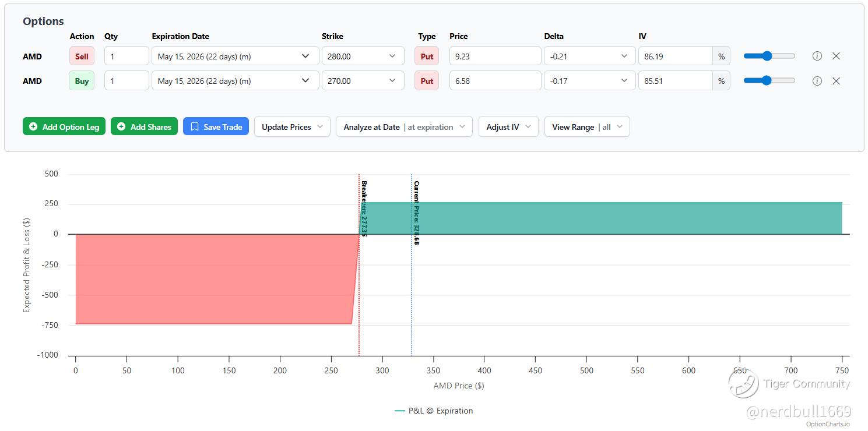Toggle the Buy action on second leg
868x431 pixels.
coord(82,81)
